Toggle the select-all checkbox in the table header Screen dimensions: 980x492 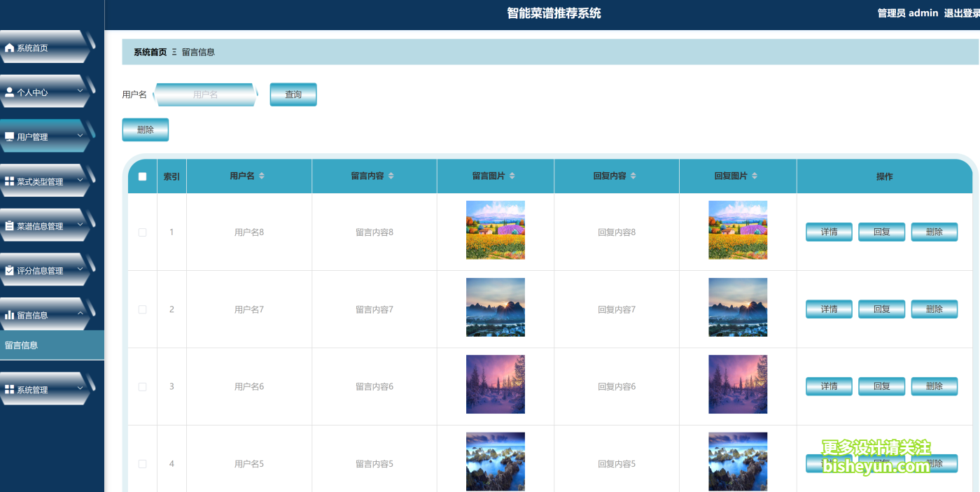pyautogui.click(x=142, y=176)
